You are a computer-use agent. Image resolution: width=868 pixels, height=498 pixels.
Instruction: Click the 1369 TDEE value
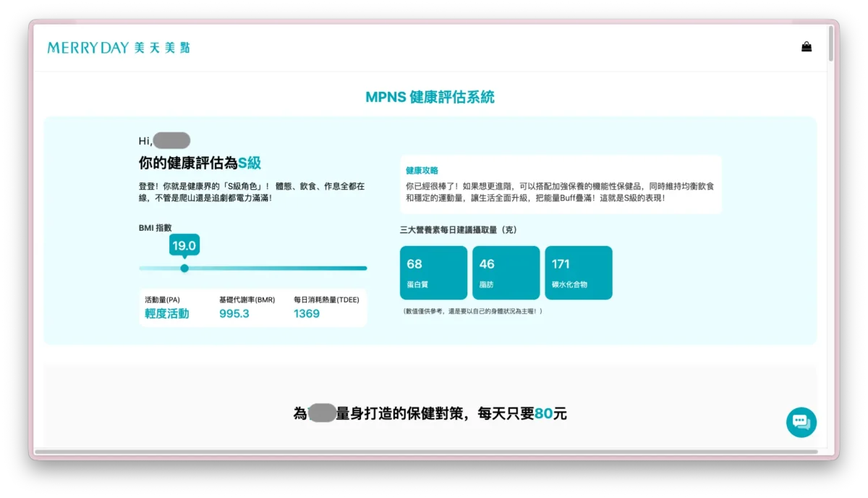307,314
